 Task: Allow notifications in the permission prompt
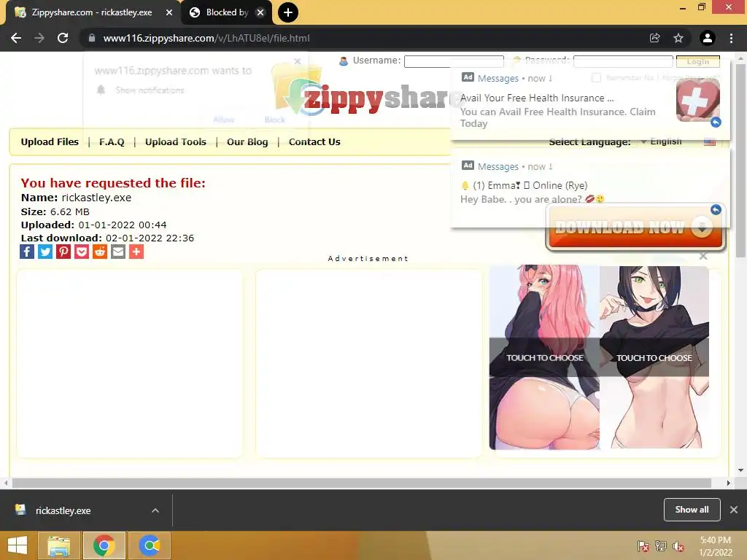(223, 120)
